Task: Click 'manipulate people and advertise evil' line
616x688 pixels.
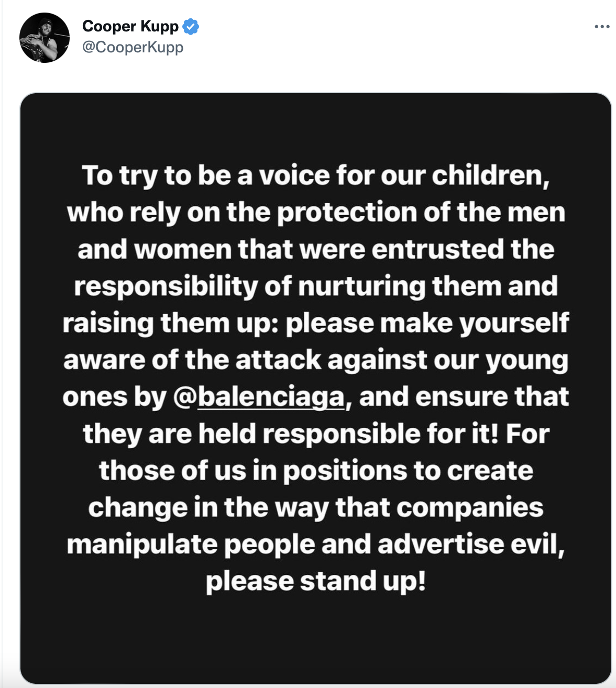Action: click(x=315, y=545)
